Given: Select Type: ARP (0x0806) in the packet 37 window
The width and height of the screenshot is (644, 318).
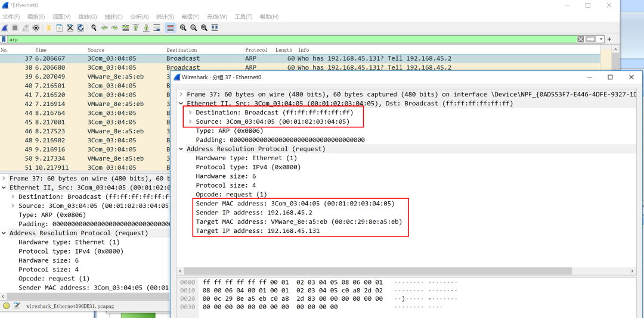Looking at the screenshot, I should tap(230, 130).
